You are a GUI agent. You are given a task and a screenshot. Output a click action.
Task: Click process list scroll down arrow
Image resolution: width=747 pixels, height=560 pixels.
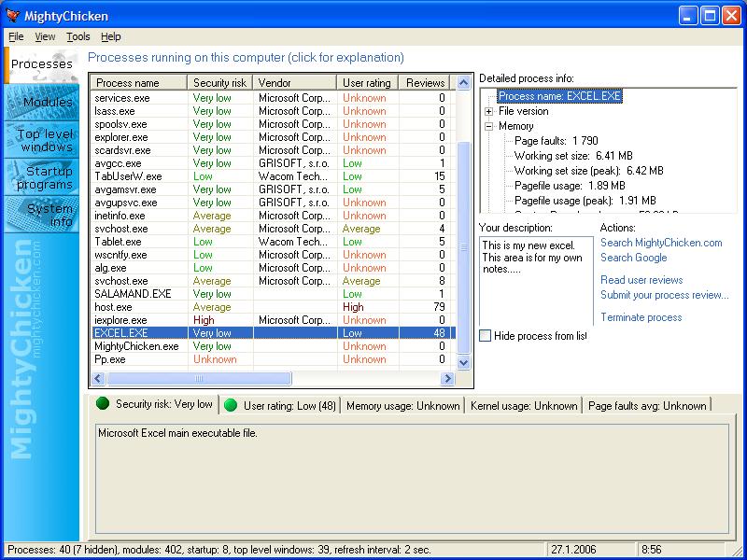tap(463, 363)
